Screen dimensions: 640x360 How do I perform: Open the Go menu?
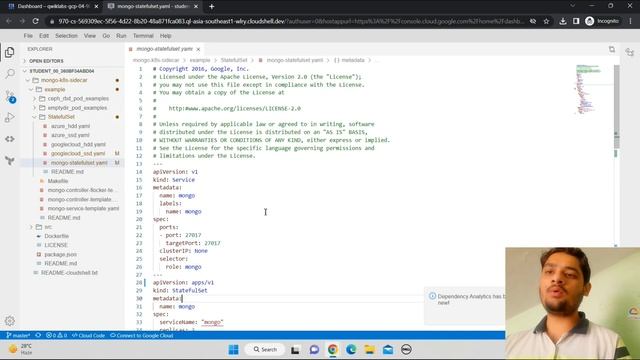[106, 36]
